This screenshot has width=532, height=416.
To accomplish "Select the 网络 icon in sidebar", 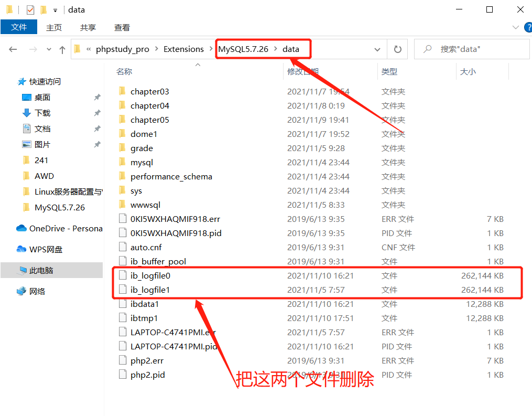I will tap(21, 291).
